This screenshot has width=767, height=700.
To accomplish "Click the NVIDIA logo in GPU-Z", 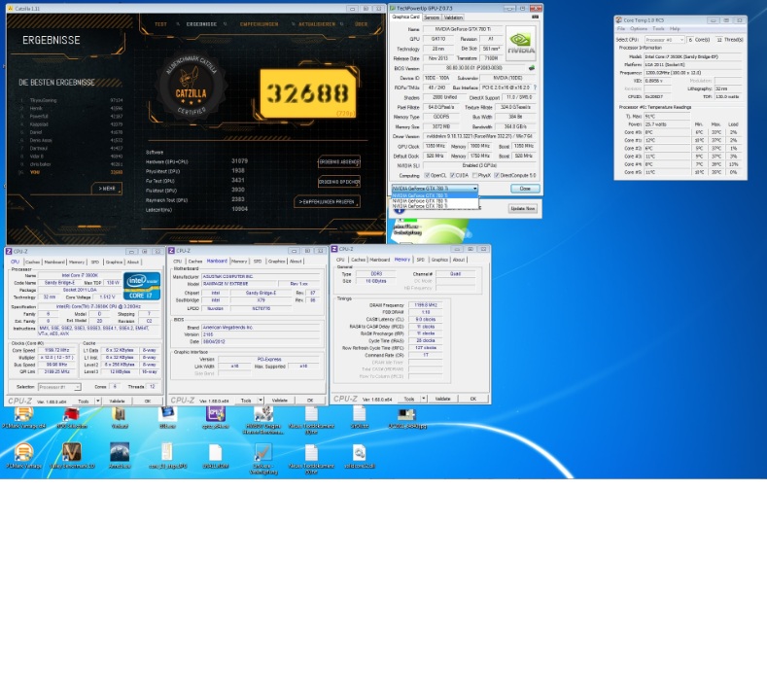I will tap(520, 43).
